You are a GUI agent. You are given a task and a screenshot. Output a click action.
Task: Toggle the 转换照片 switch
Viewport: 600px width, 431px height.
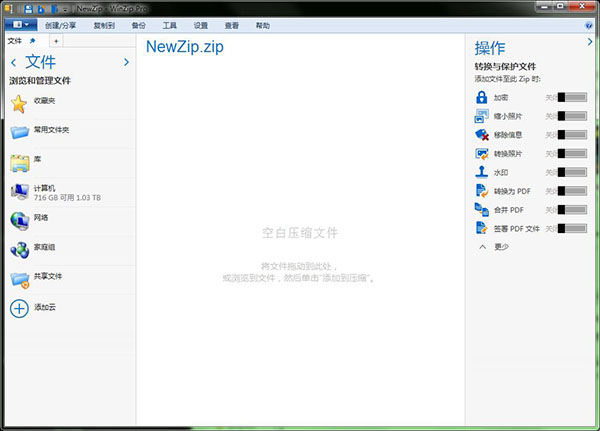[572, 153]
